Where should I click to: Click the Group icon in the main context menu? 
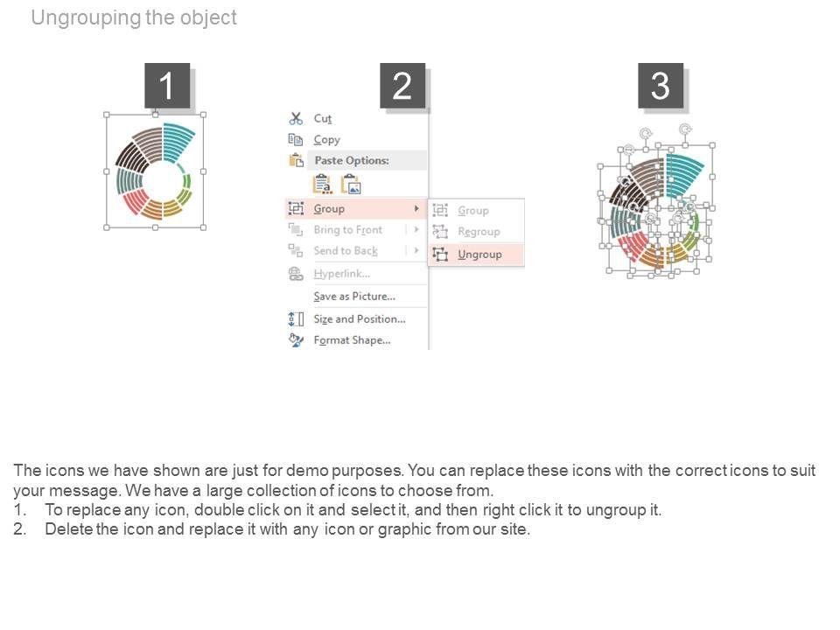click(x=296, y=209)
